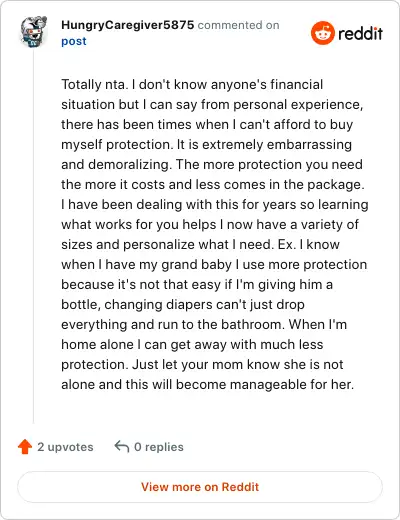Click the Reddit Snoo logo circle

[322, 33]
